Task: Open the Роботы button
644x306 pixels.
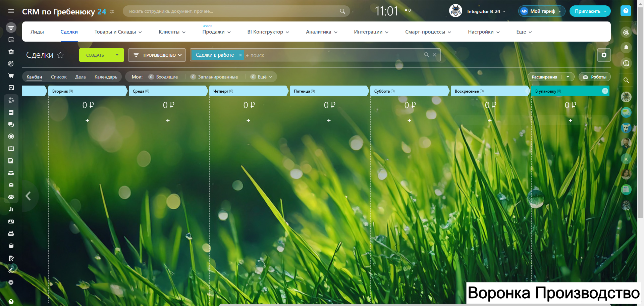Action: pyautogui.click(x=595, y=77)
